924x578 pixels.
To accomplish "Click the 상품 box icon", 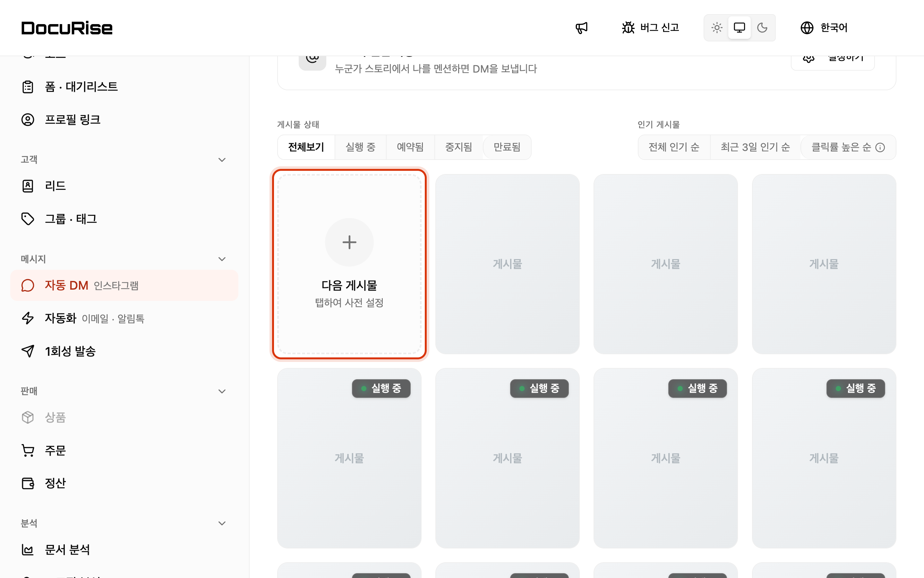I will [x=28, y=417].
